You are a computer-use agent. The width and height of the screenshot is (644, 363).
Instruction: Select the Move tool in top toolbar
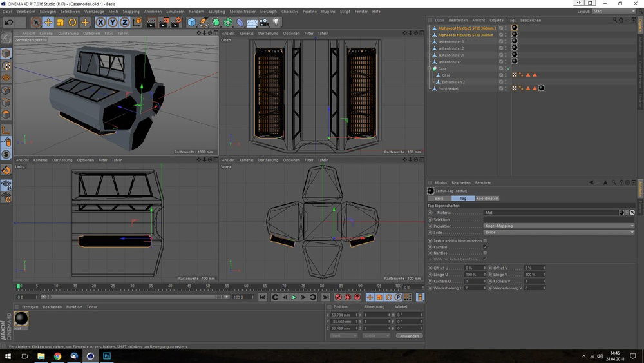[x=48, y=23]
